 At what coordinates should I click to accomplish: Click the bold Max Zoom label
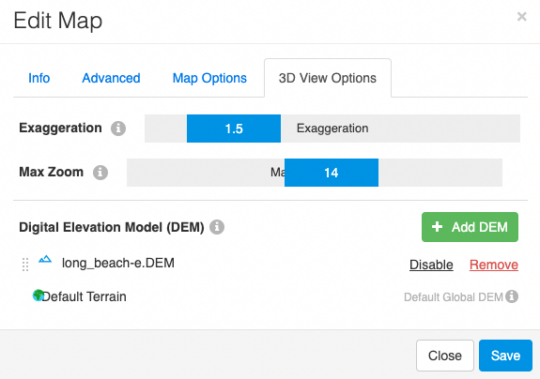click(51, 172)
